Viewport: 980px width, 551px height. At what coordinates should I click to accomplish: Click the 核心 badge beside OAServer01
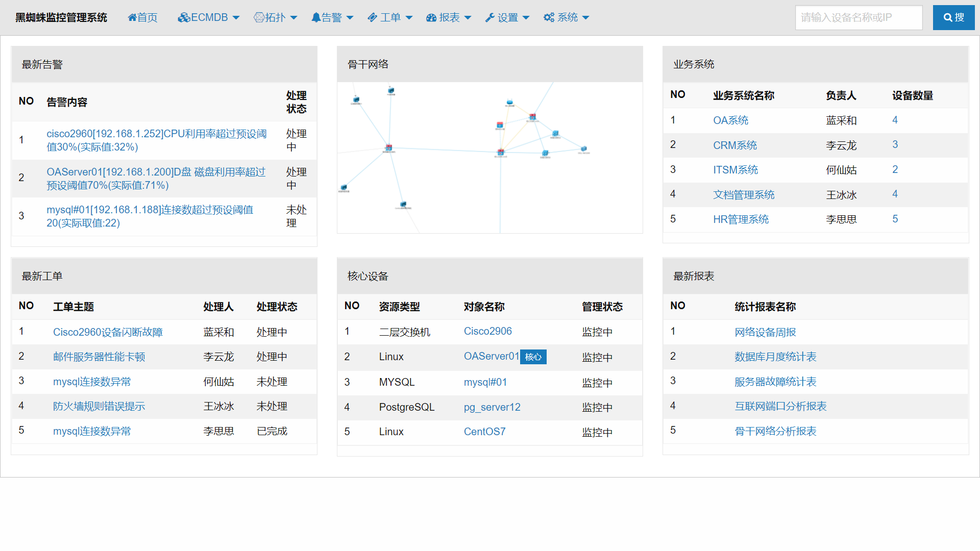tap(533, 357)
